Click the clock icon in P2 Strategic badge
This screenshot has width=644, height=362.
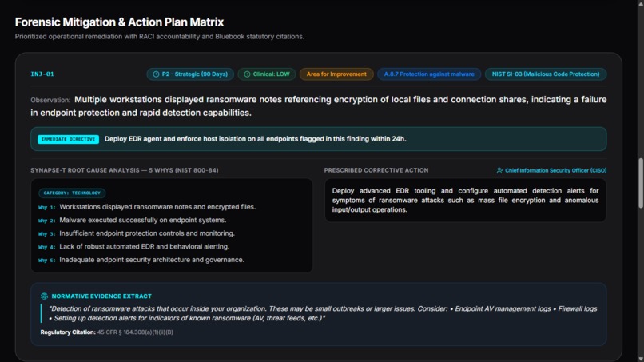click(156, 74)
